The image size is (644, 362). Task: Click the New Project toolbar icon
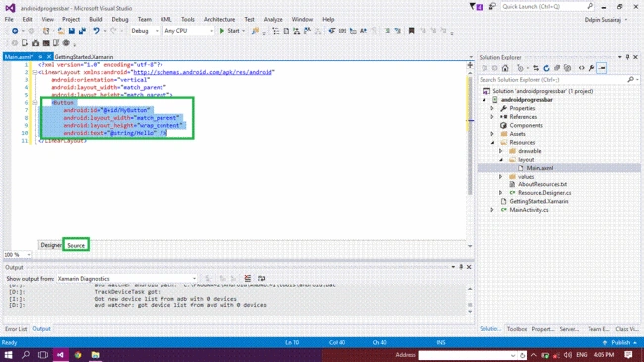(x=46, y=31)
